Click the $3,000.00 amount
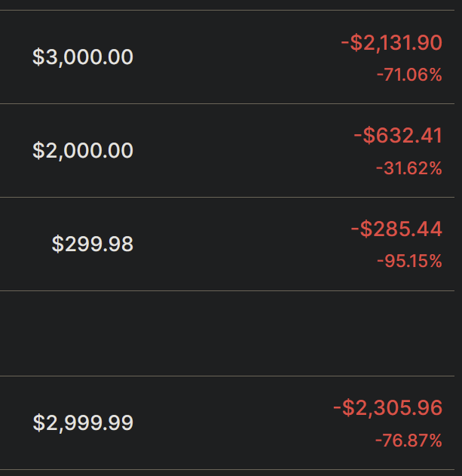This screenshot has width=462, height=476. [83, 57]
